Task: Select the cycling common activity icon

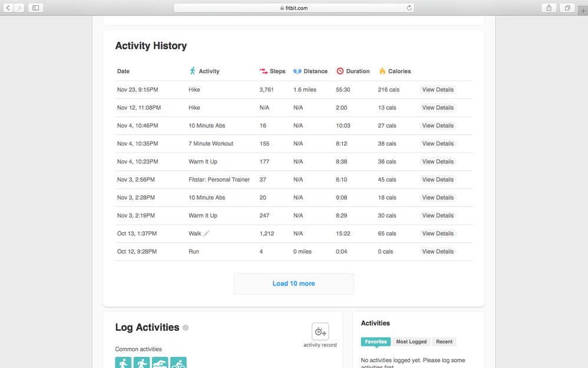Action: 179,363
